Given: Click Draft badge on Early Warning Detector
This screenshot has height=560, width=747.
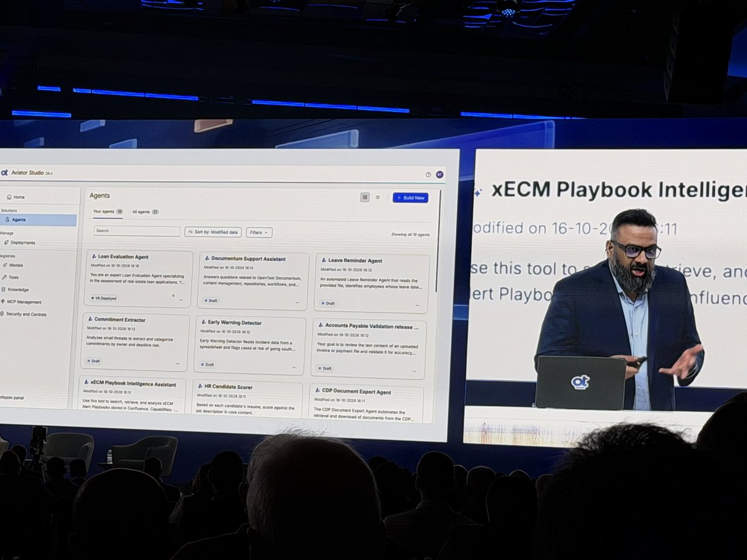Looking at the screenshot, I should 207,364.
